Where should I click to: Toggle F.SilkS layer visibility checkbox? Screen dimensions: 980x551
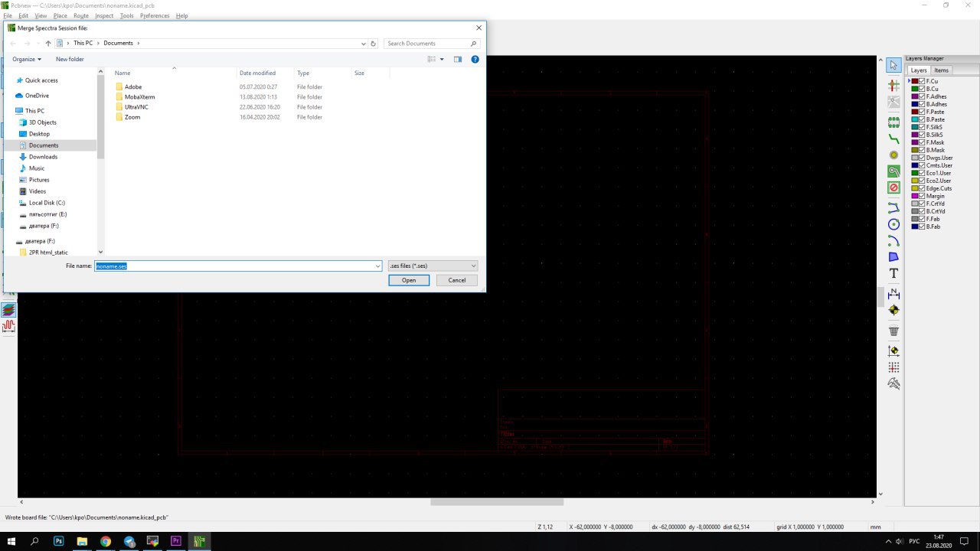coord(922,127)
